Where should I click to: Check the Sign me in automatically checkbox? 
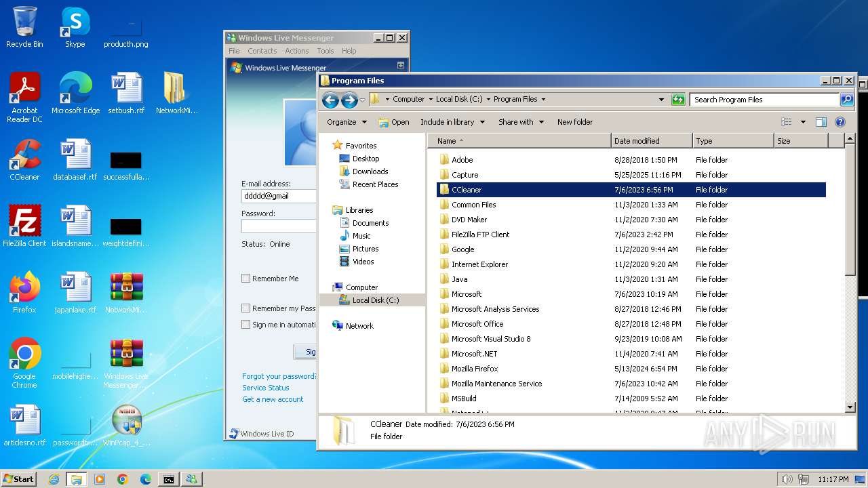pos(246,324)
